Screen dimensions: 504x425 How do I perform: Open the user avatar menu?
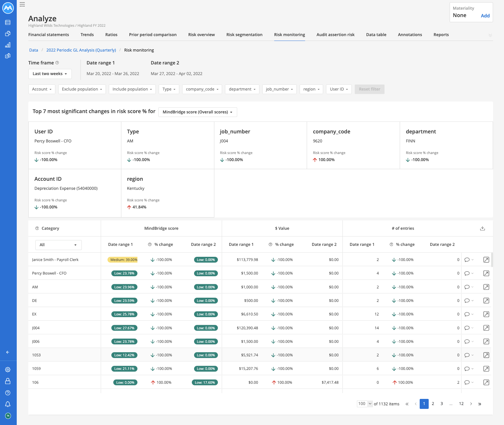click(8, 416)
